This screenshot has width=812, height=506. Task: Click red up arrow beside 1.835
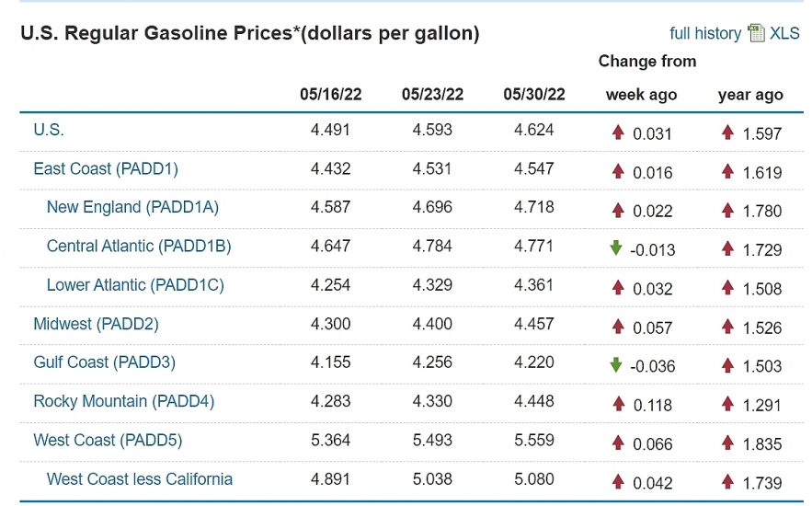(728, 443)
